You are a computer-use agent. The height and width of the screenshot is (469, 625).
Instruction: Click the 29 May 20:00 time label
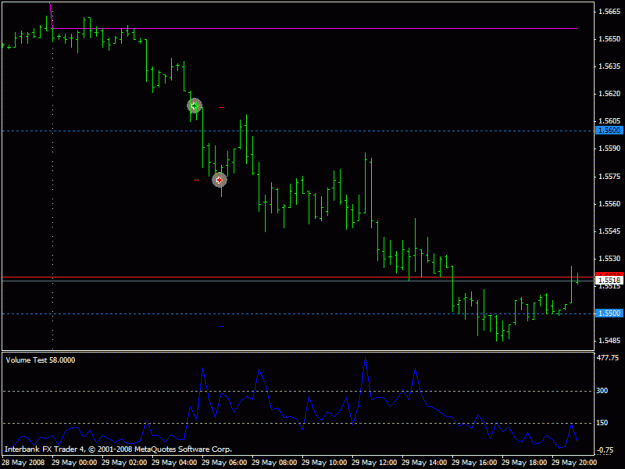(574, 463)
